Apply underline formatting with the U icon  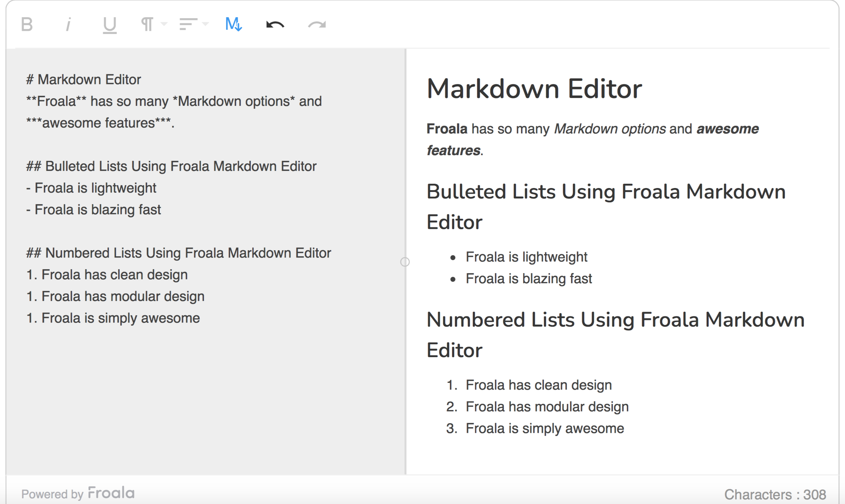109,24
